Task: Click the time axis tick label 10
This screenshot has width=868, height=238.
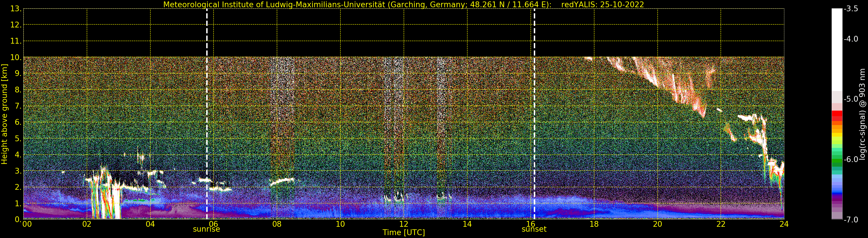Action: pyautogui.click(x=340, y=224)
